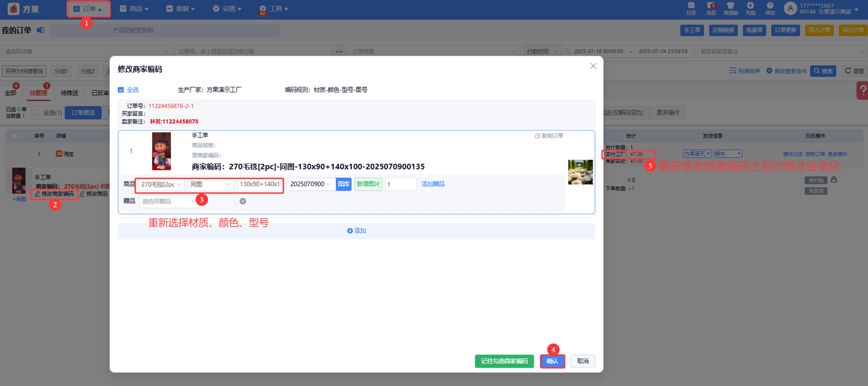
Task: Open the 订单 top menu
Action: click(x=88, y=9)
